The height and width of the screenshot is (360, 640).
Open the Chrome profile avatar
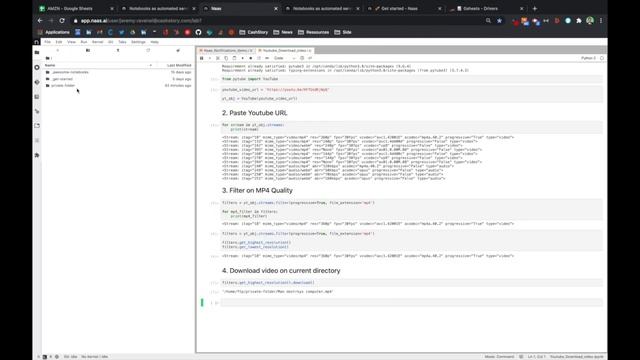click(590, 20)
